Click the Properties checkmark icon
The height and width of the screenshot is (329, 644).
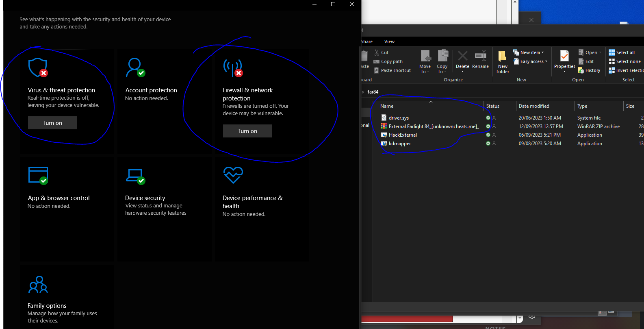click(564, 56)
